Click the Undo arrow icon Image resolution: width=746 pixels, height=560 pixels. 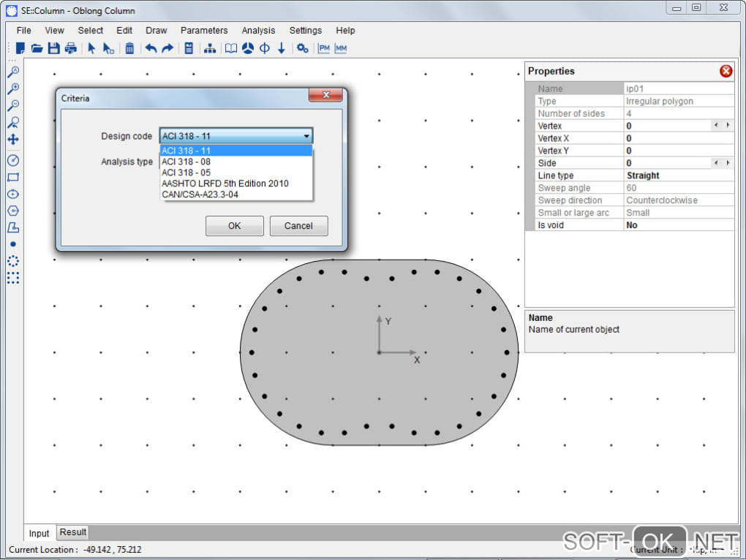tap(151, 48)
